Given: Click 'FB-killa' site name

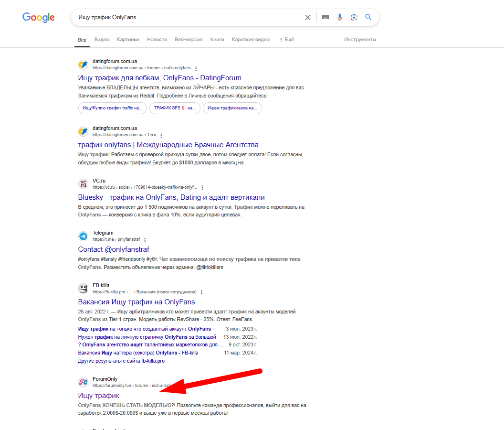Looking at the screenshot, I should (101, 285).
